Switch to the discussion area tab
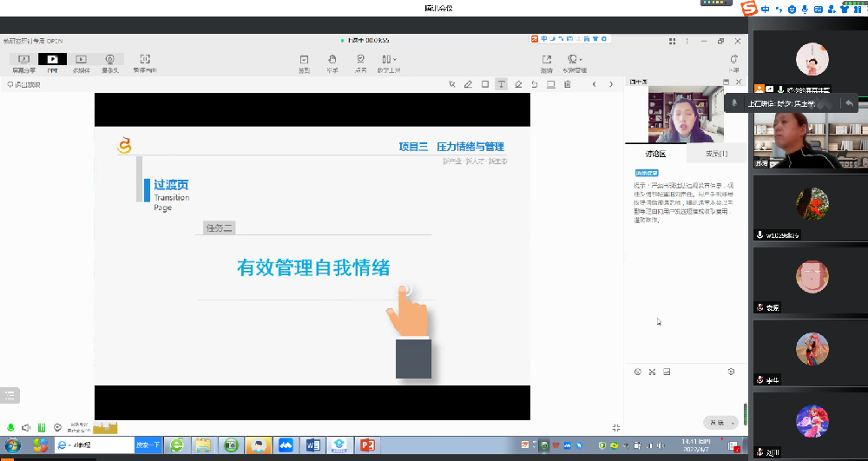Viewport: 868px width, 461px height. pyautogui.click(x=655, y=154)
